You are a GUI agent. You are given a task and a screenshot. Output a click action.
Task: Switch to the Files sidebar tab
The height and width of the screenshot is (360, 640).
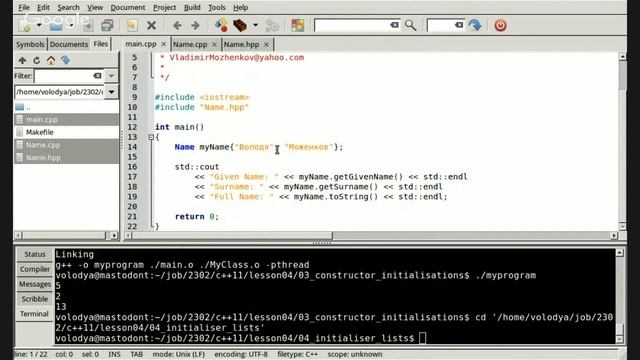(100, 44)
